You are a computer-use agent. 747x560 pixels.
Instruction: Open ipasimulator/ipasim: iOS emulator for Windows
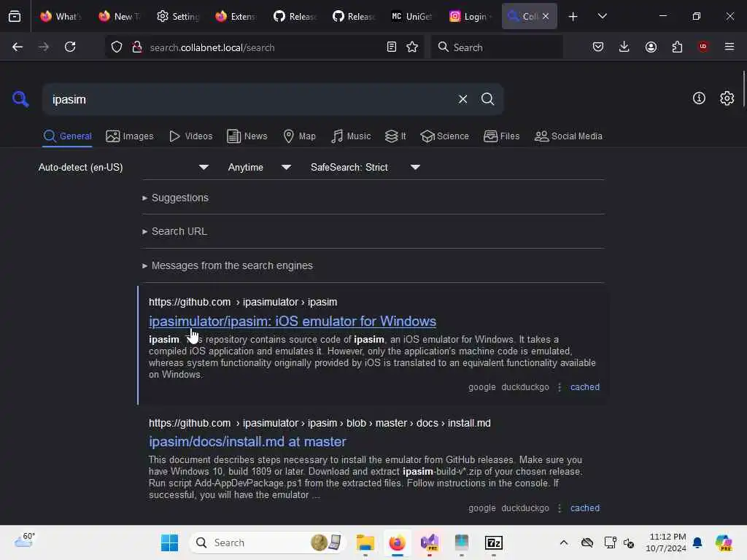point(292,321)
